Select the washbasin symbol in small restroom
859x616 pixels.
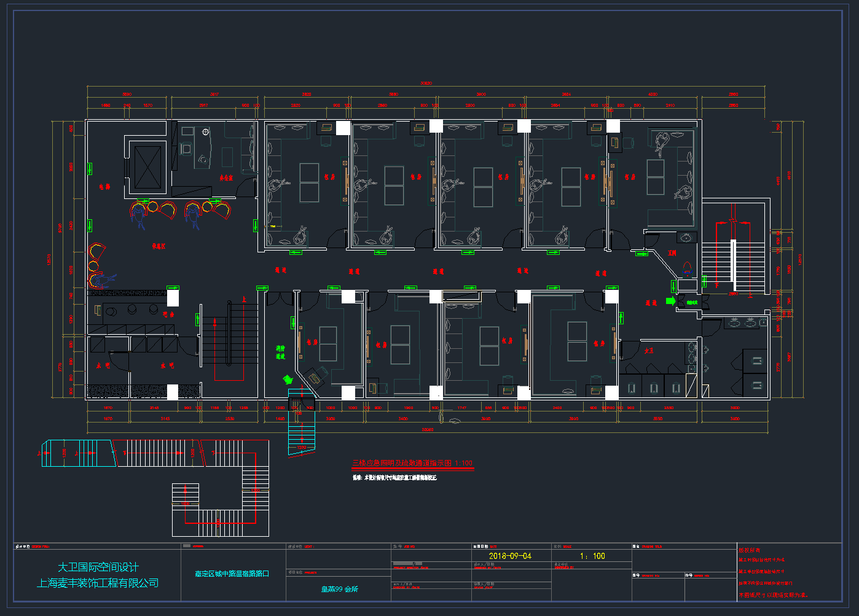[686, 236]
